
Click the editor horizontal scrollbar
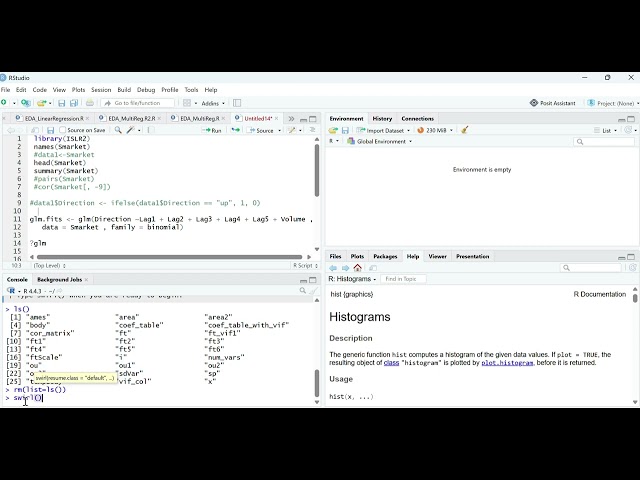(169, 257)
